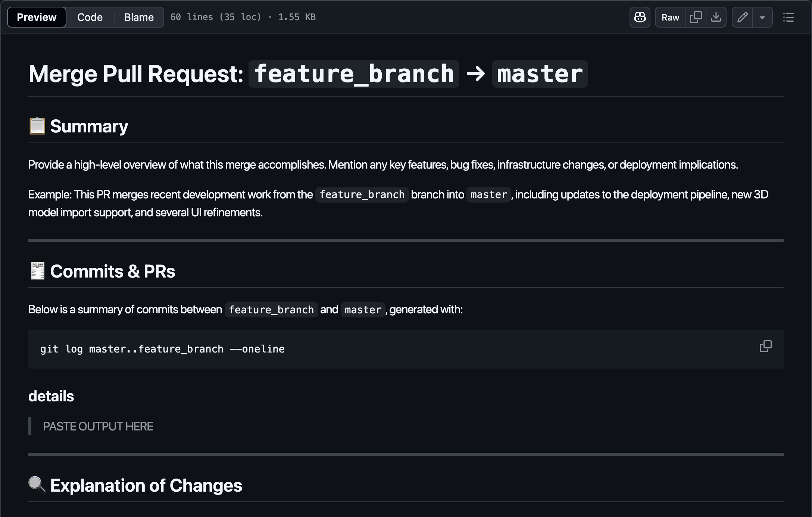812x517 pixels.
Task: Copy the git log command code block
Action: (765, 346)
